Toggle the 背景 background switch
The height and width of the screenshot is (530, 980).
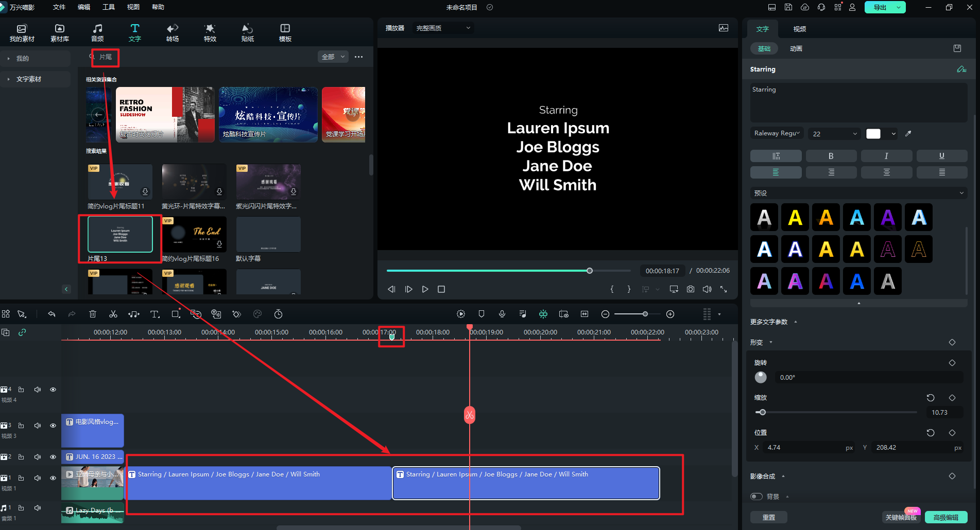click(x=756, y=497)
